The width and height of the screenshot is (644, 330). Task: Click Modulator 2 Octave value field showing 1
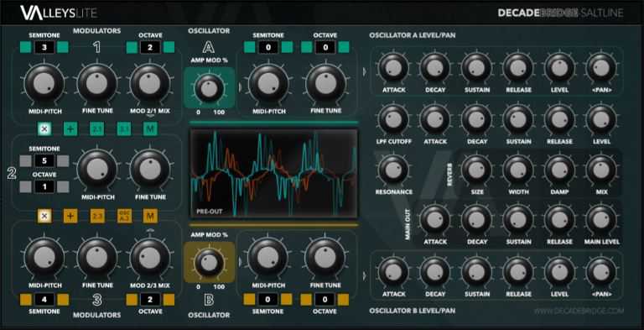click(44, 186)
